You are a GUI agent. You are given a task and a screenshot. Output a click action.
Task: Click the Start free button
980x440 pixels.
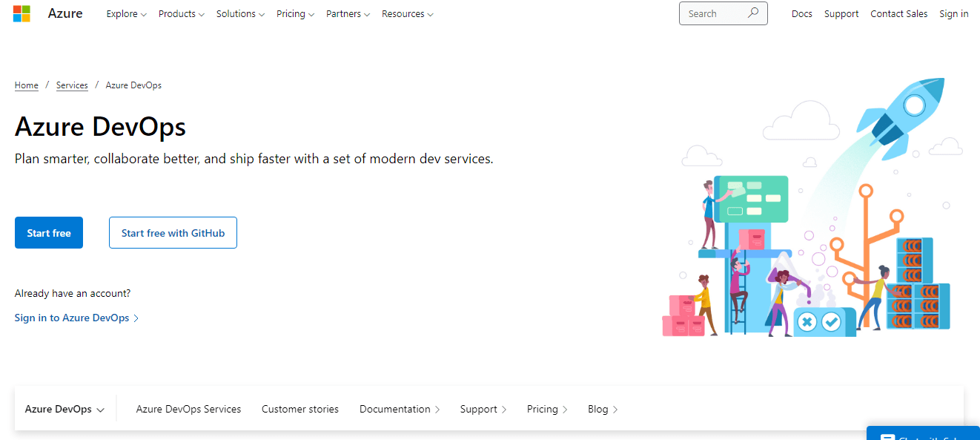(49, 233)
